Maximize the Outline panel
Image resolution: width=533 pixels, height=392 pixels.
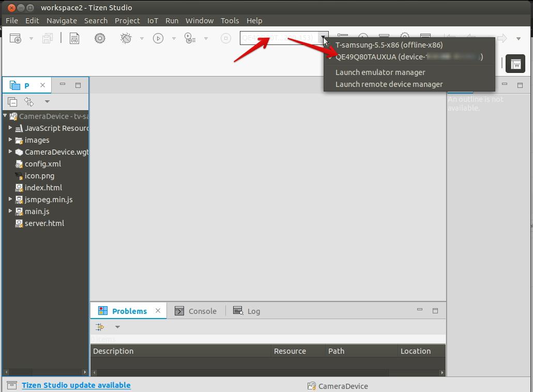tap(520, 85)
